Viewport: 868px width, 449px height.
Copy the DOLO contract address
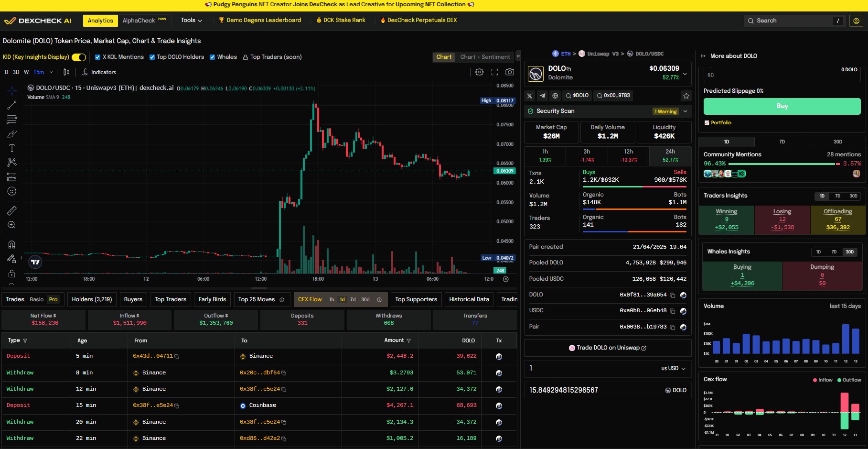[x=672, y=295]
